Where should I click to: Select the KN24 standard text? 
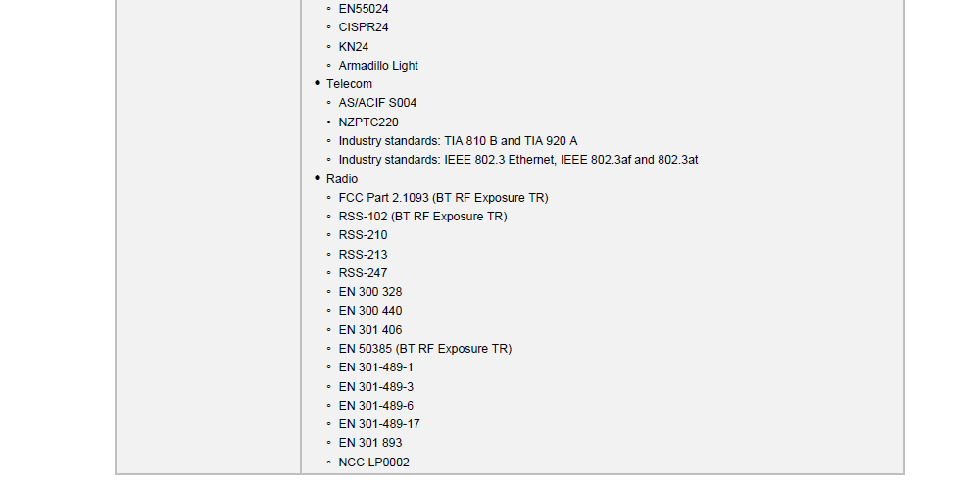click(354, 47)
